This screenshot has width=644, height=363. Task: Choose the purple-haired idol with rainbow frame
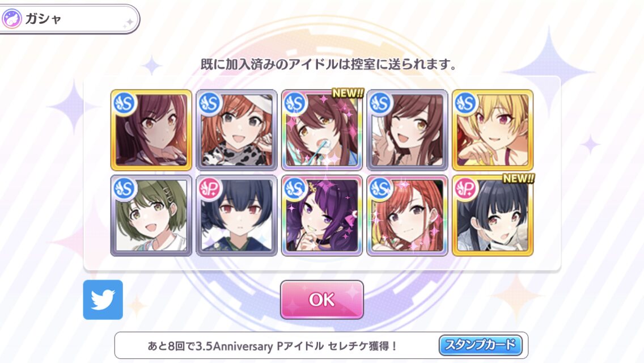point(322,216)
